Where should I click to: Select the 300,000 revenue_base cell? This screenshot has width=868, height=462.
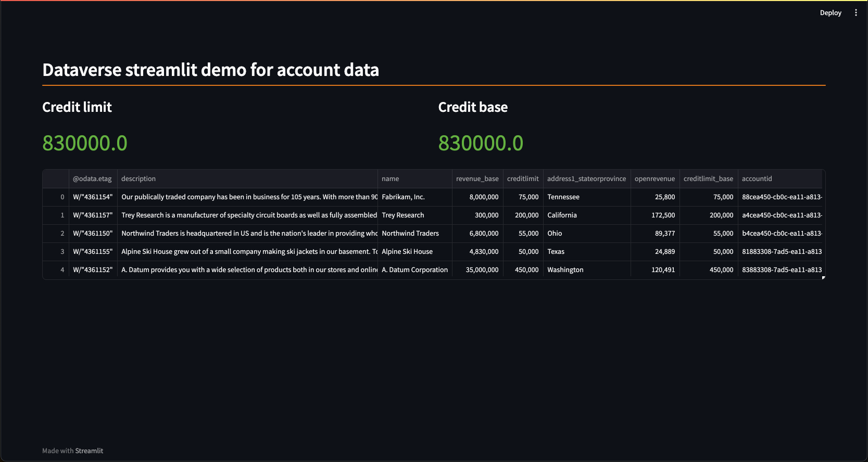point(477,215)
